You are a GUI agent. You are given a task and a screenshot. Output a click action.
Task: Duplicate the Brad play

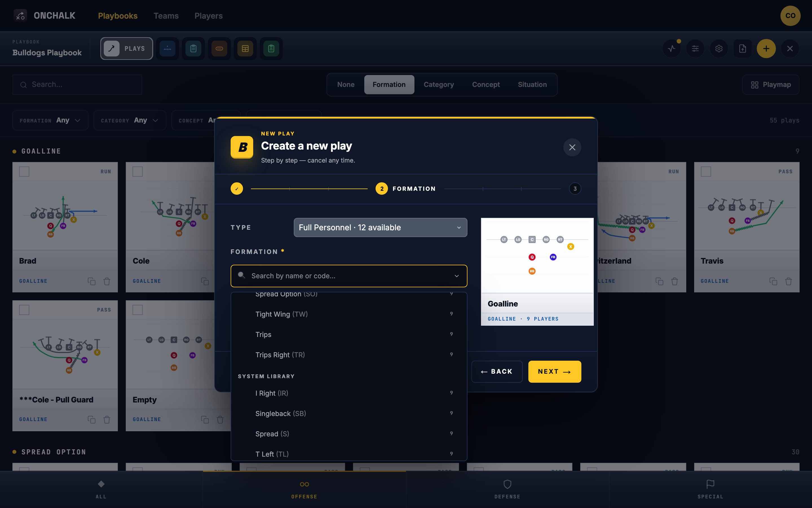coord(92,281)
